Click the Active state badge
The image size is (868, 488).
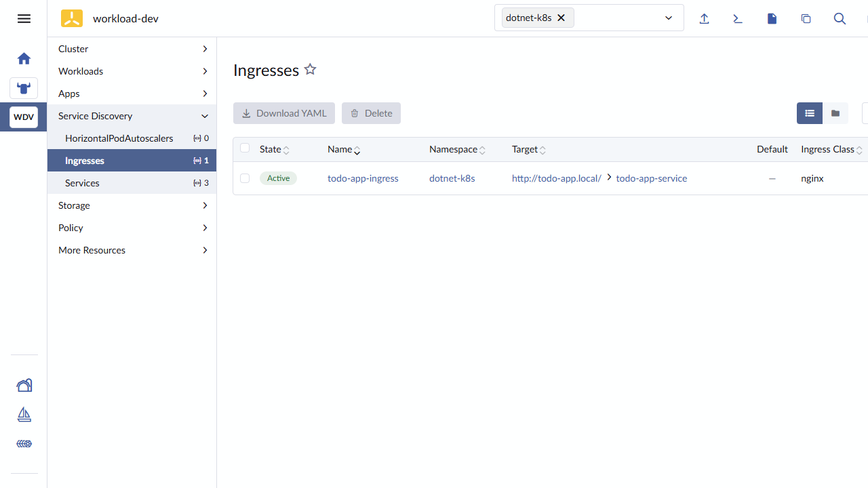click(x=278, y=178)
